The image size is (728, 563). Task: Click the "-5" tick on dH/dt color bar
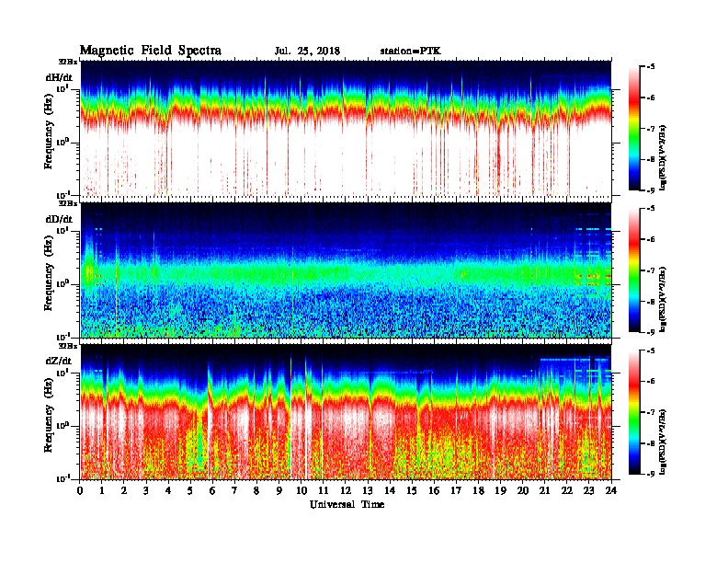651,67
